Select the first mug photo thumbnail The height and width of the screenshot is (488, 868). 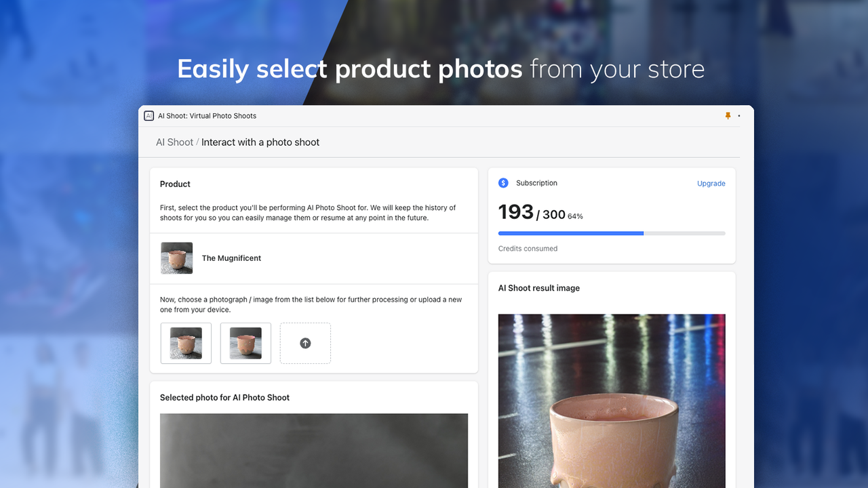(186, 343)
